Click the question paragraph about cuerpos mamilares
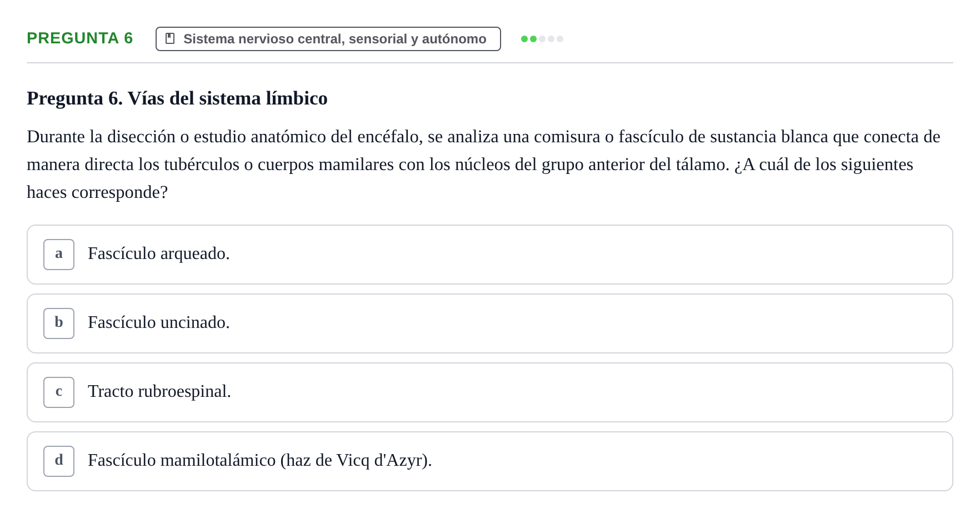 pyautogui.click(x=483, y=164)
